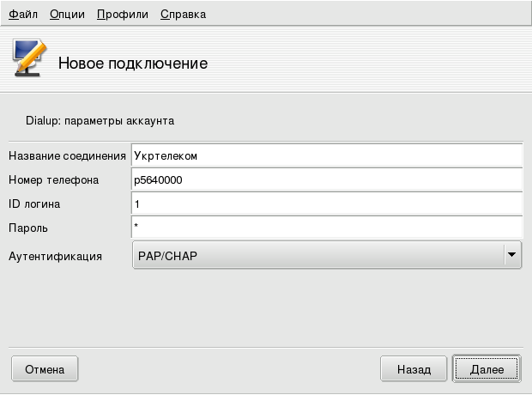Screen dimensions: 532x395
Task: Open the PAP/CHAP authentication combo box
Action: click(x=316, y=255)
